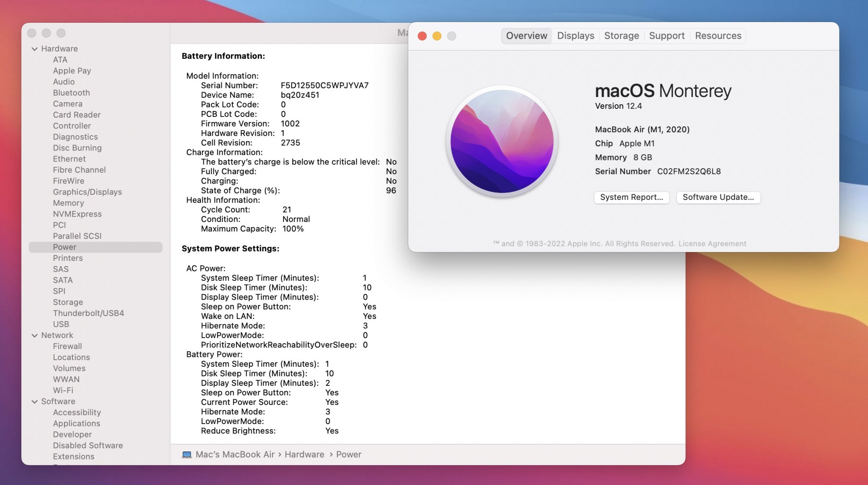
Task: Click the Software Update button
Action: click(718, 197)
